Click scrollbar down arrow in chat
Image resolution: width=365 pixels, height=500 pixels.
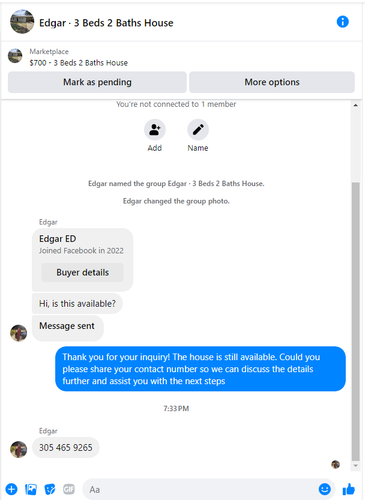click(x=356, y=466)
